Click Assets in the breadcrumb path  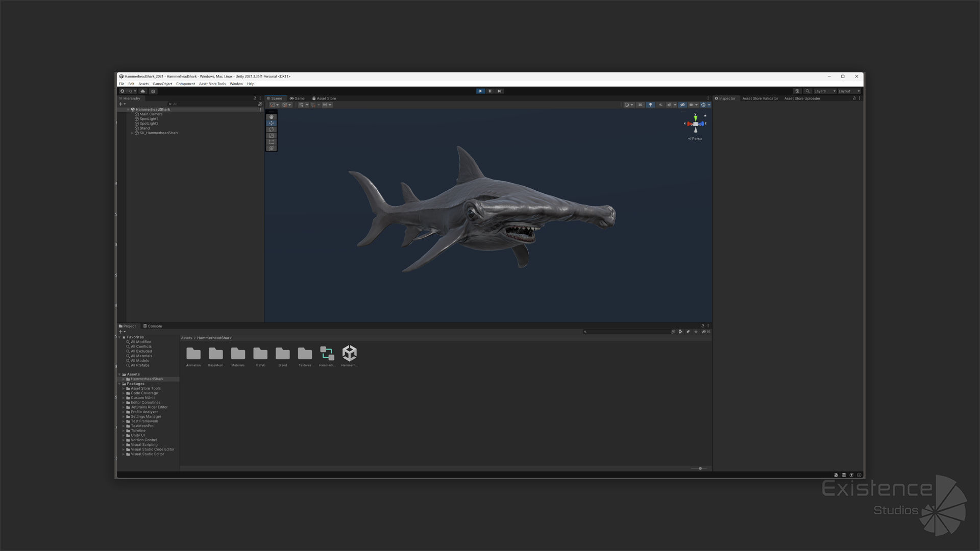tap(186, 338)
